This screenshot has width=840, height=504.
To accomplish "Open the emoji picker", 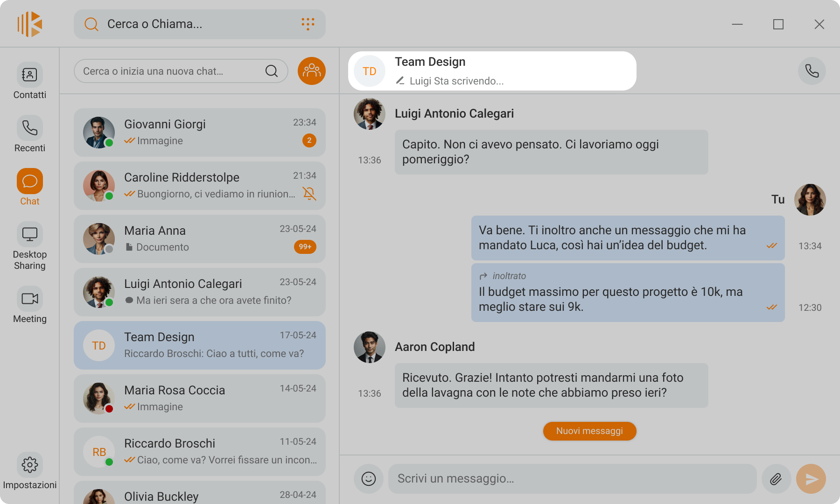I will tap(369, 479).
